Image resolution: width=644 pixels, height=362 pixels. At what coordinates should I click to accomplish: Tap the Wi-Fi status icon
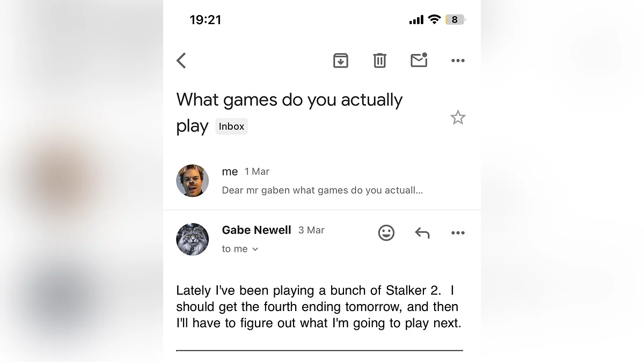point(434,20)
